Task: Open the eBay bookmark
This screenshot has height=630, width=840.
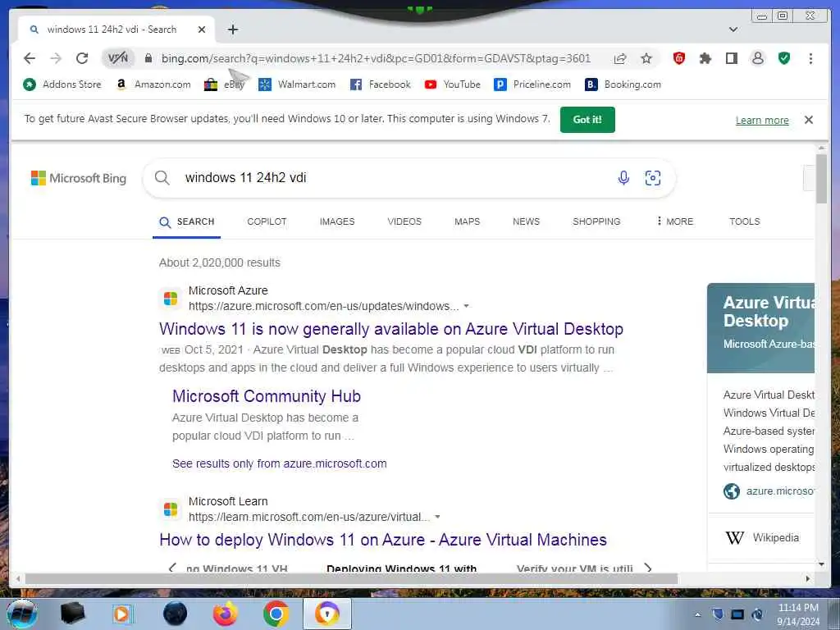Action: 224,84
